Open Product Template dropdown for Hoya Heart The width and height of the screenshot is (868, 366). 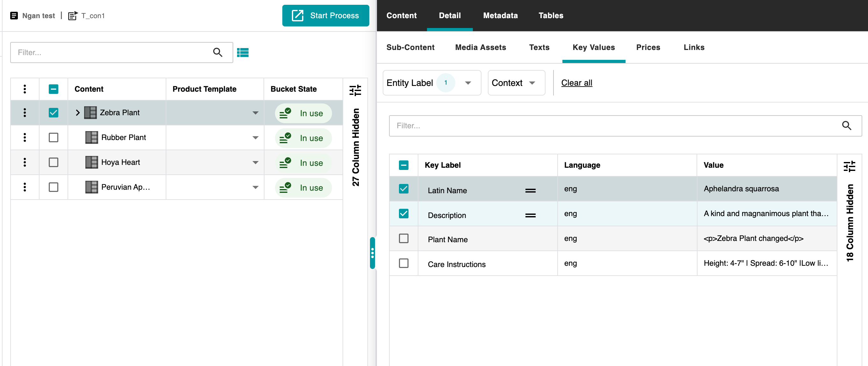256,163
